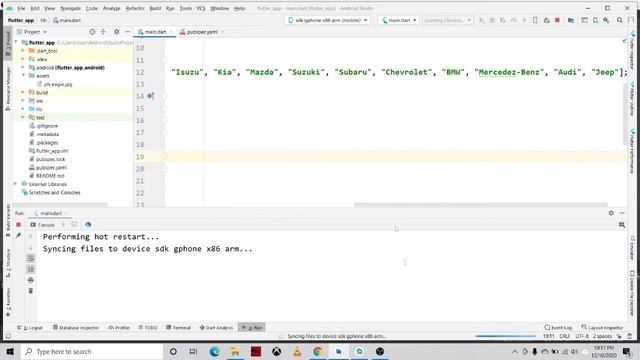640x360 pixels.
Task: Open Flutter DevTools icon beside Console
Action: coord(88,224)
